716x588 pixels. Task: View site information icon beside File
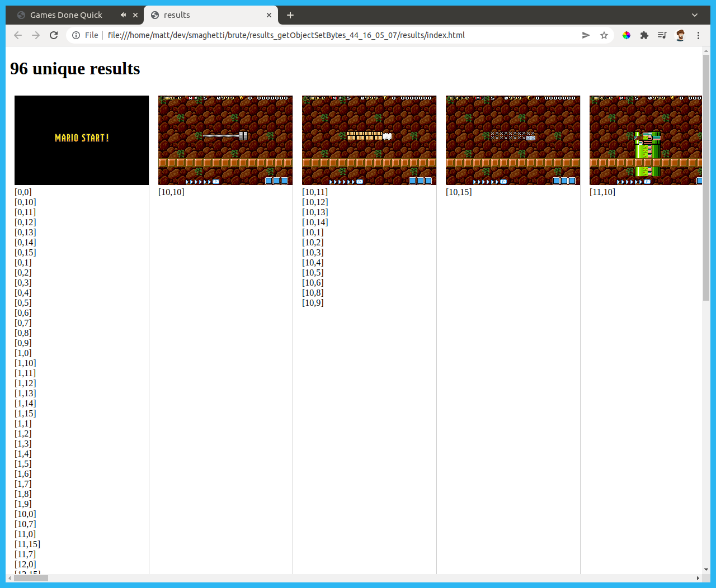tap(76, 35)
